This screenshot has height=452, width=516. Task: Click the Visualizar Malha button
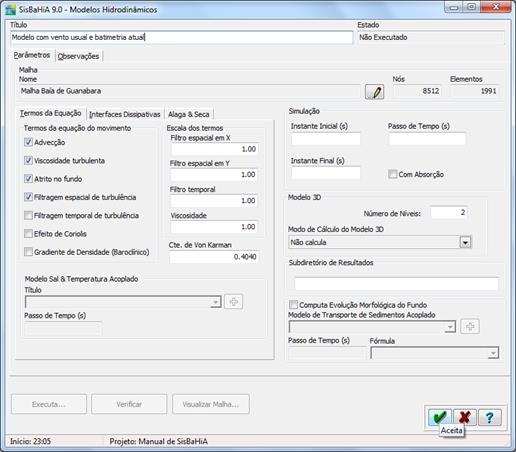click(x=211, y=404)
